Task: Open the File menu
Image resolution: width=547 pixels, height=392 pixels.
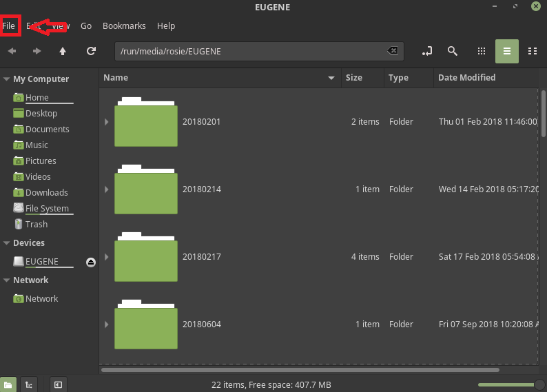Action: tap(9, 25)
